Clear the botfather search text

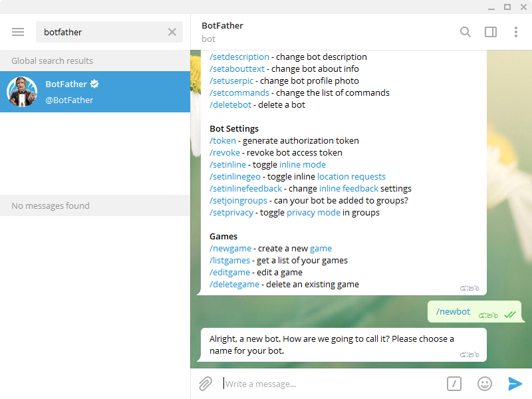(x=172, y=32)
